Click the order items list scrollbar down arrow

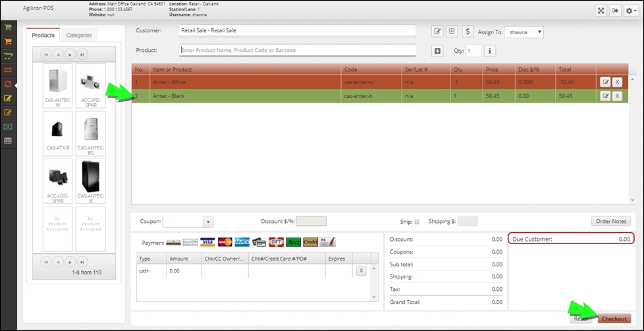pyautogui.click(x=633, y=201)
